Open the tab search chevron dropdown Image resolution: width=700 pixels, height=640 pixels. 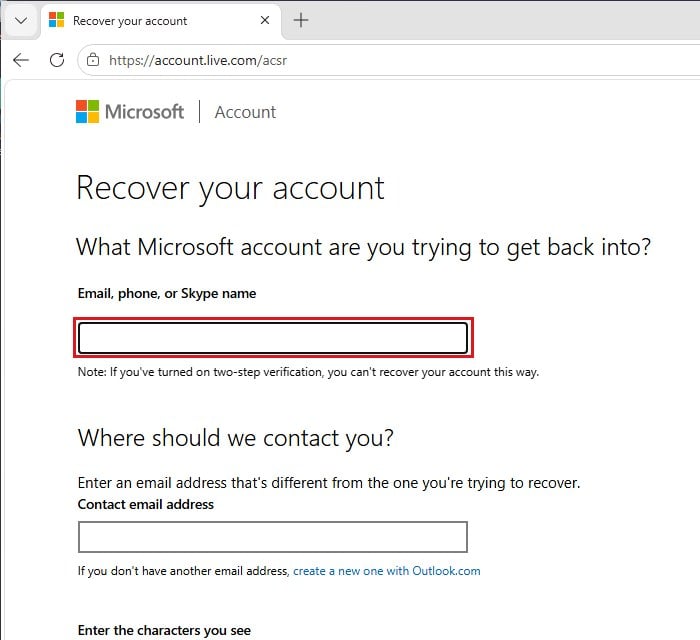click(x=21, y=21)
